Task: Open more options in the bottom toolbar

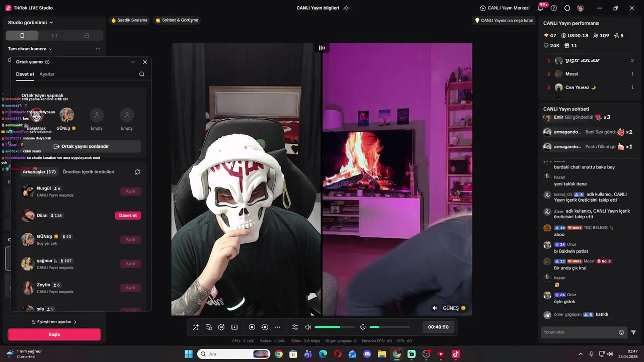Action: coord(277,327)
